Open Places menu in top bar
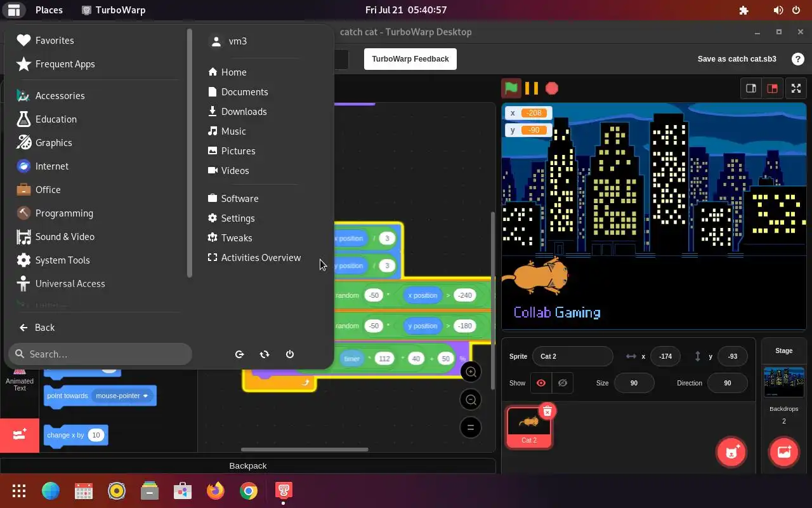812x508 pixels. point(49,10)
